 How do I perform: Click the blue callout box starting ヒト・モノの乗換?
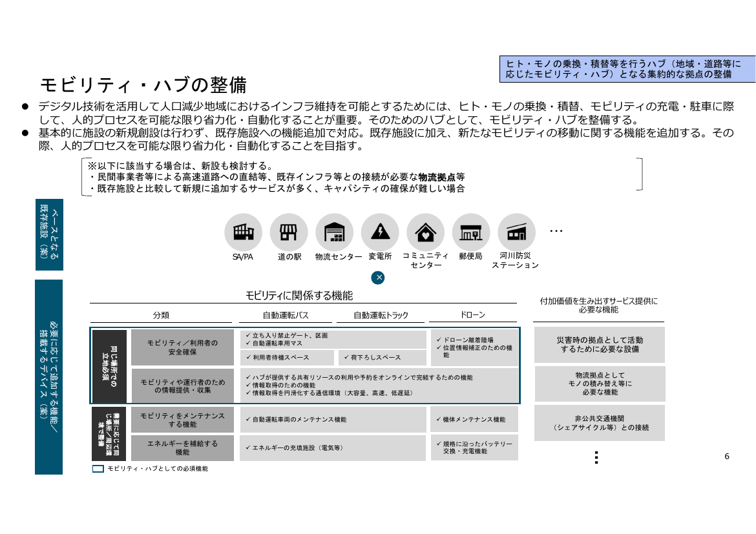(627, 69)
